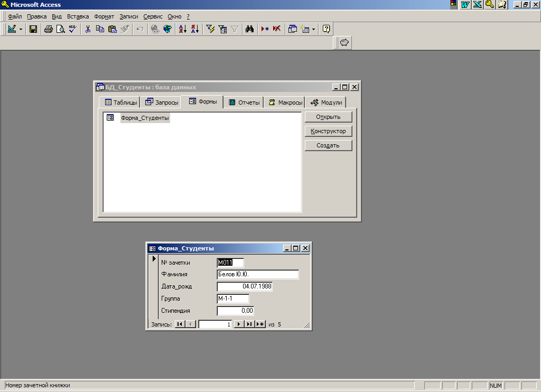541x392 pixels.
Task: Open the Вставка menu
Action: coord(78,16)
